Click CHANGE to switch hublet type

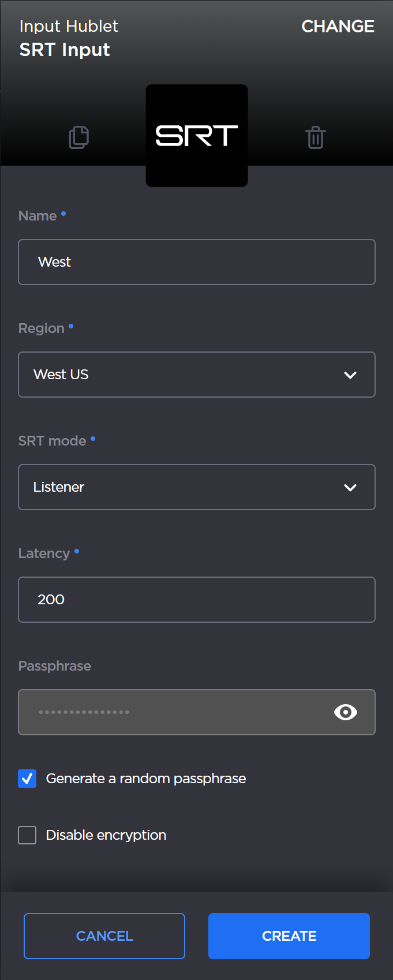(338, 27)
